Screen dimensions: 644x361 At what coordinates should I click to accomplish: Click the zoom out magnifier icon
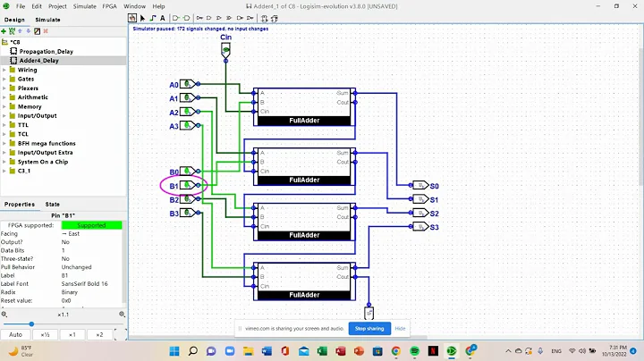[x=4, y=315]
